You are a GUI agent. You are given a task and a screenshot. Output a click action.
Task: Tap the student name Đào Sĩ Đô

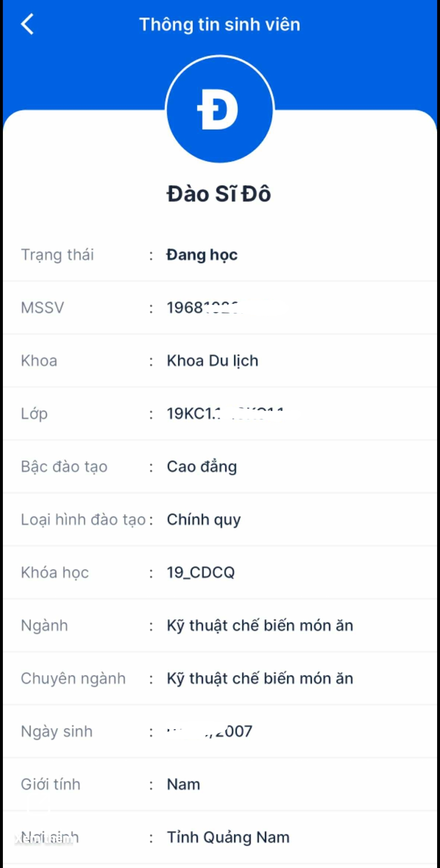219,194
